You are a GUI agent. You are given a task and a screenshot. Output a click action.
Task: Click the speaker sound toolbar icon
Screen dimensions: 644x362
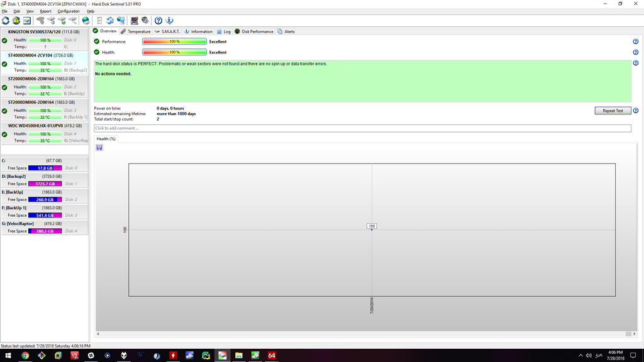tap(145, 21)
